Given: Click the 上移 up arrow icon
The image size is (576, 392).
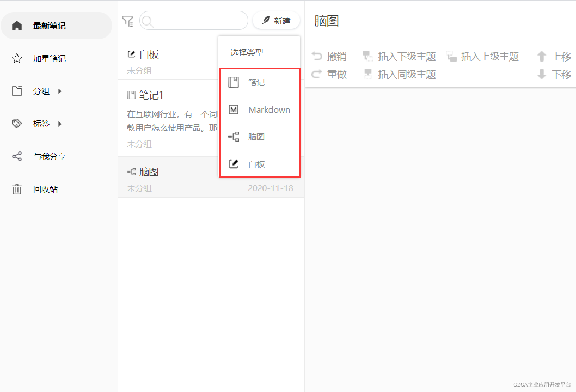Looking at the screenshot, I should click(542, 56).
